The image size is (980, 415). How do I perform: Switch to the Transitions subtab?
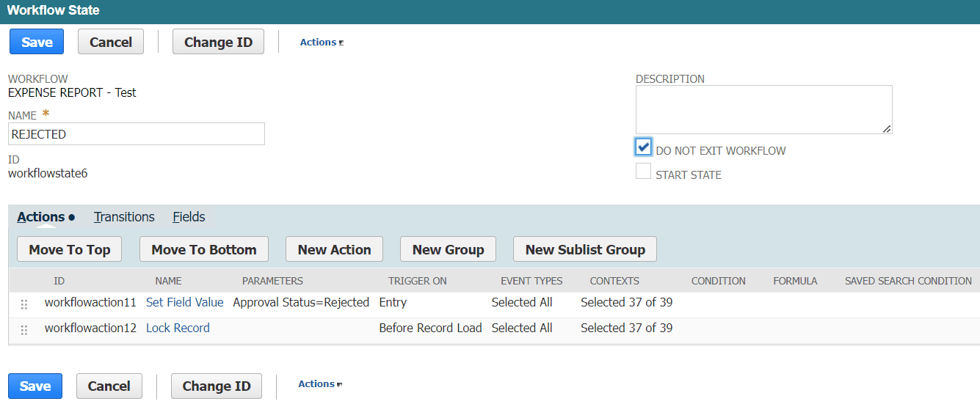pyautogui.click(x=124, y=217)
